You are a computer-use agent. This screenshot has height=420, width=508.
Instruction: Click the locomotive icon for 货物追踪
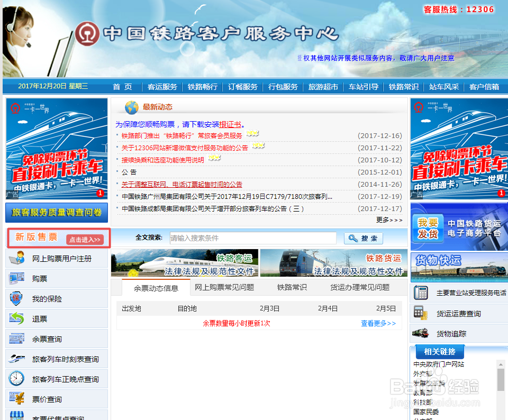coord(421,333)
